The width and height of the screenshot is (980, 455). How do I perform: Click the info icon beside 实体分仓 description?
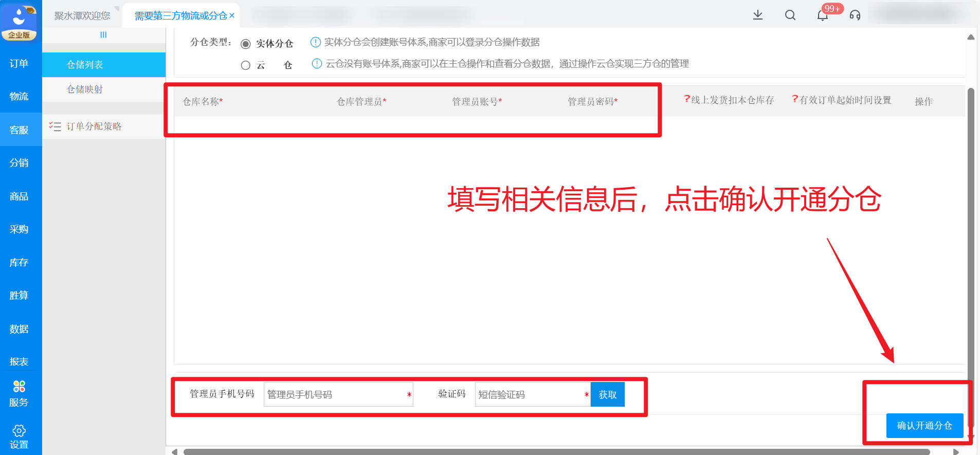point(316,42)
